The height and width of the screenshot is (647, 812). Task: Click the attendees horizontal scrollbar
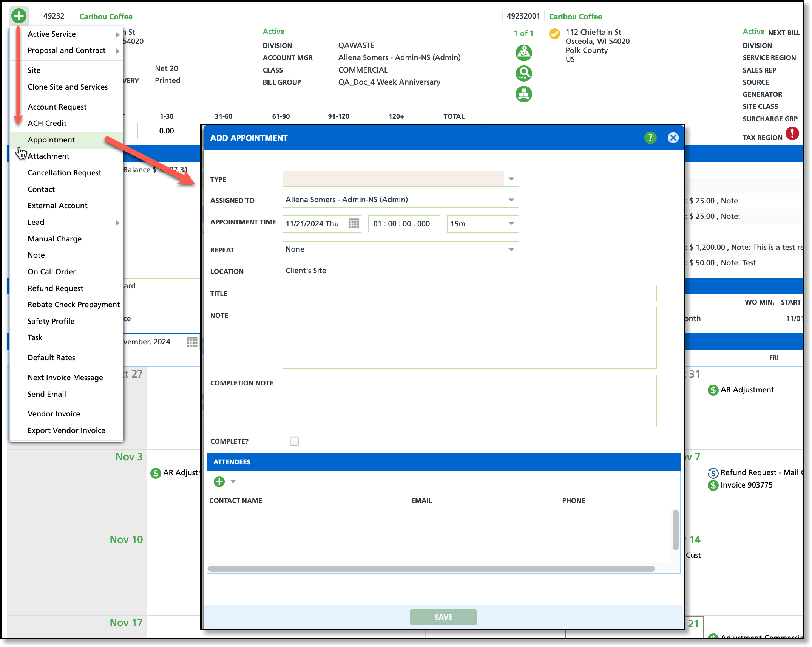431,569
